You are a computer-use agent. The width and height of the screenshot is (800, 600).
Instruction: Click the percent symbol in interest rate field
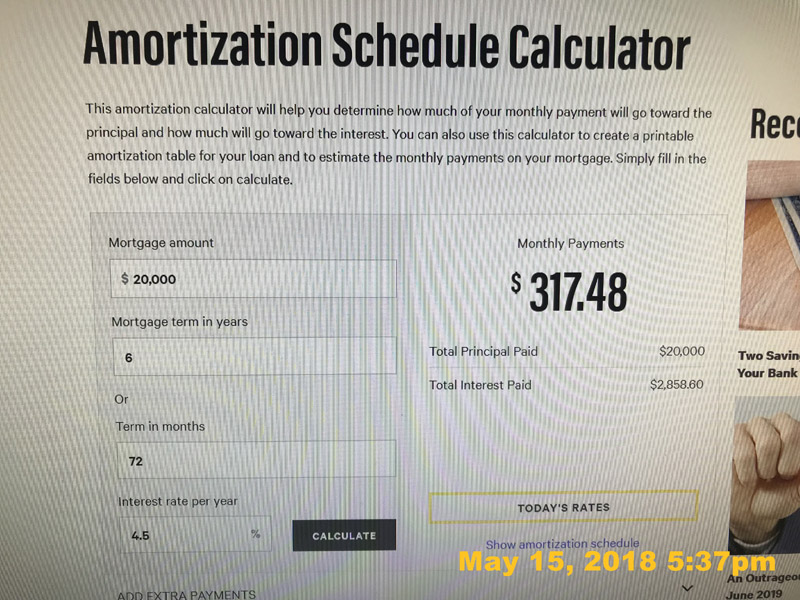click(256, 534)
